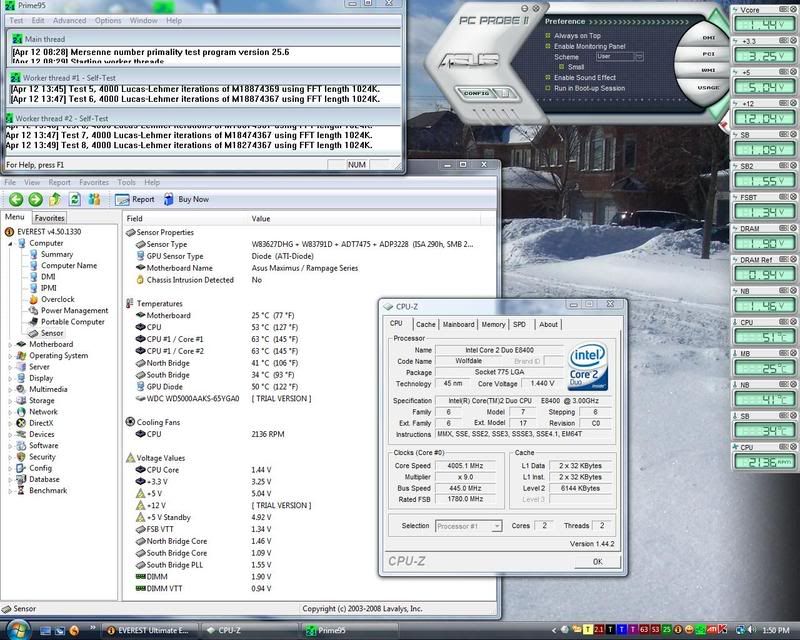Image resolution: width=800 pixels, height=640 pixels.
Task: Click the EVEREST users toolbar icon
Action: [x=94, y=200]
